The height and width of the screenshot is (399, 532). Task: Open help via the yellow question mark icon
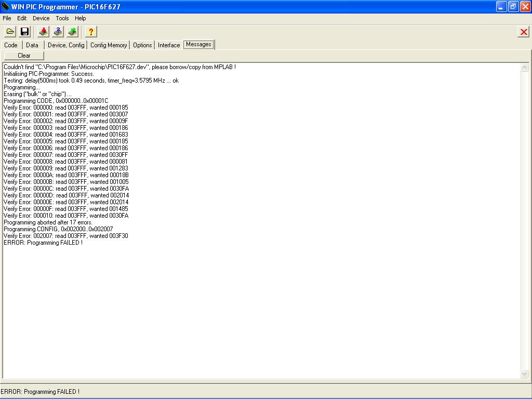90,32
